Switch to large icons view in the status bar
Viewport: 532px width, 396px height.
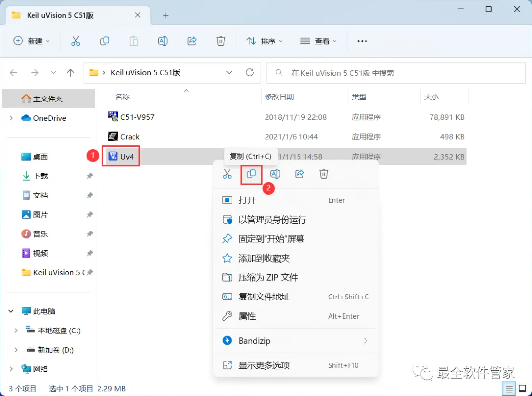pos(523,389)
